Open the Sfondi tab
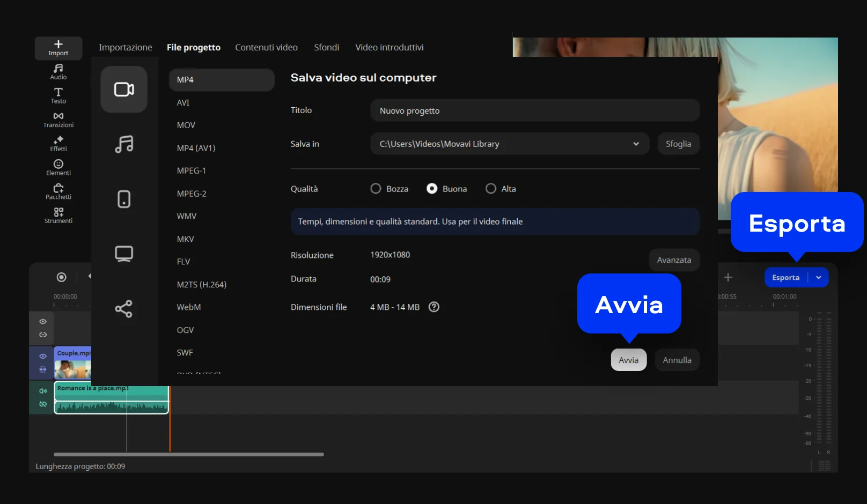The image size is (867, 504). tap(326, 47)
